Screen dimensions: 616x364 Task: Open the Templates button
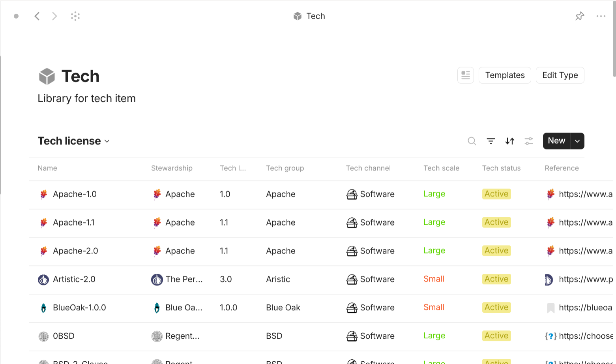coord(505,75)
